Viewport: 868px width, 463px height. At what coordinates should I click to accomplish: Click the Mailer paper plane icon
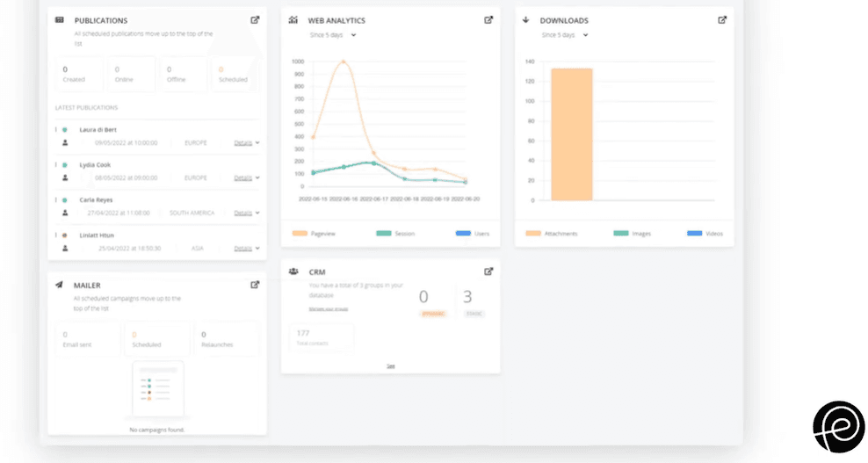[x=59, y=285]
